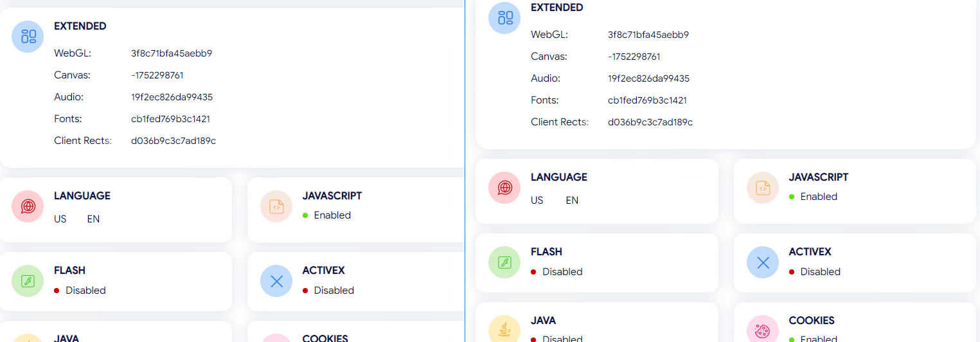The width and height of the screenshot is (980, 342).
Task: Click the Language globe icon in right window
Action: click(504, 188)
